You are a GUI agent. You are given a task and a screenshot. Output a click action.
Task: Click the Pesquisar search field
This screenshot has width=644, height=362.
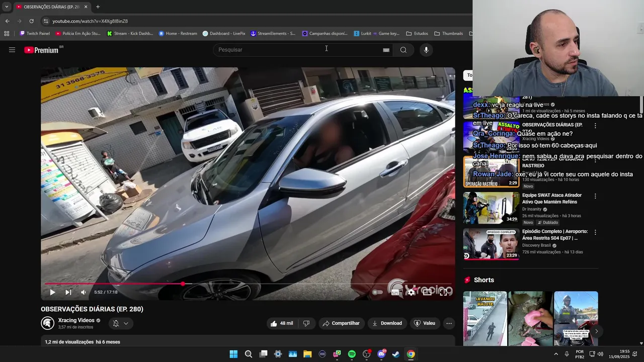[x=299, y=50]
